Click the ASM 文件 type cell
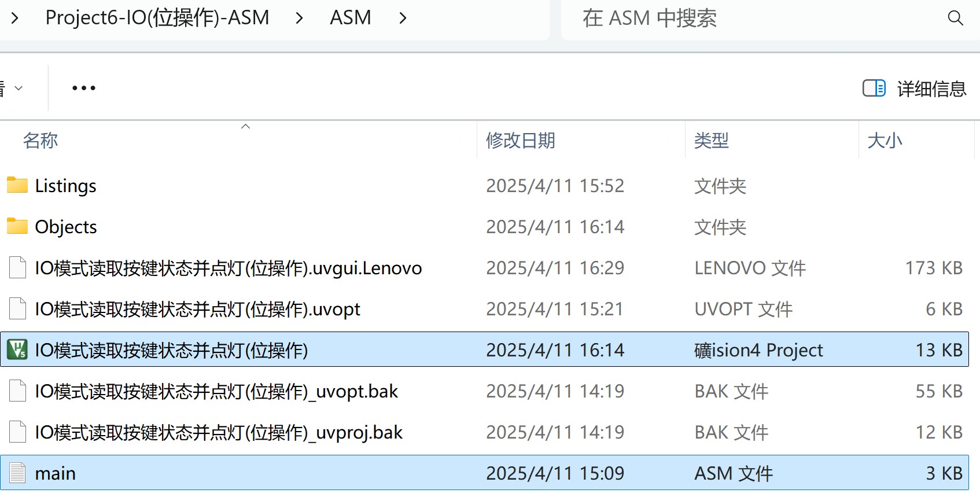 pyautogui.click(x=734, y=473)
